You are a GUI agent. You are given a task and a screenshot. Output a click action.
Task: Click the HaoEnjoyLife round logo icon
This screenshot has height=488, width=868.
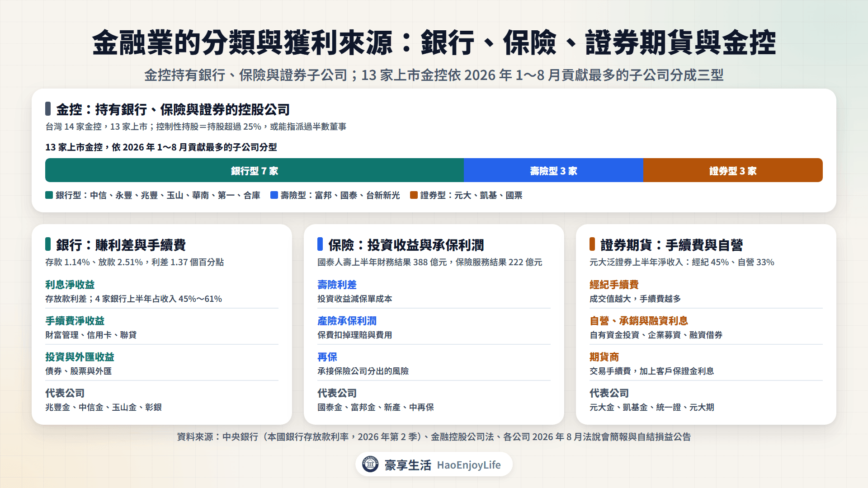tap(370, 464)
